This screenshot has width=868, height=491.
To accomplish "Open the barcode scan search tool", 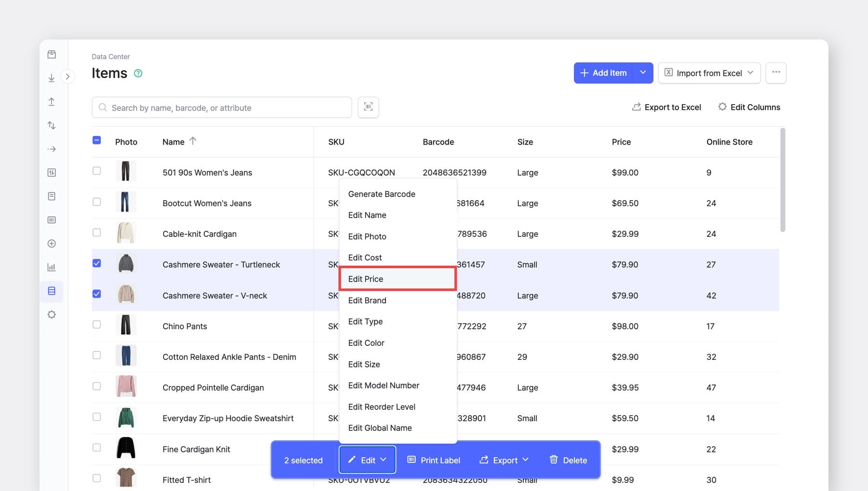I will [x=368, y=107].
